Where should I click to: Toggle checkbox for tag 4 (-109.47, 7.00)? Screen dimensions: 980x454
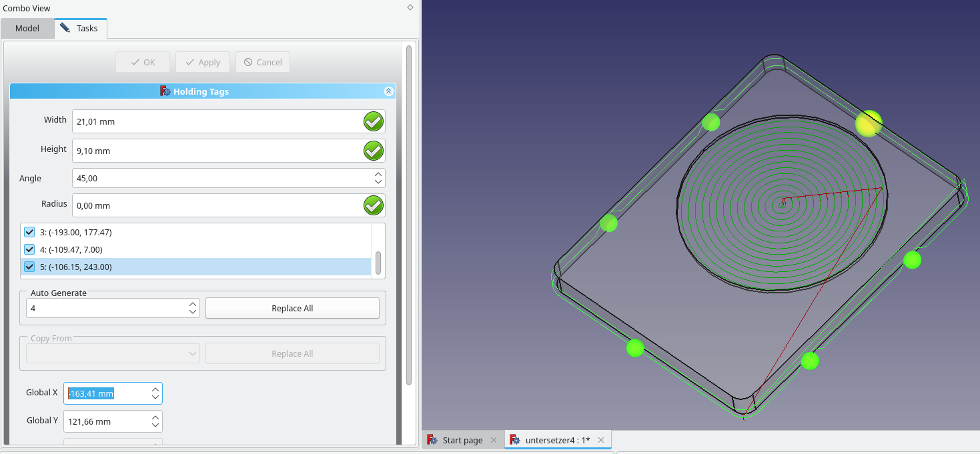point(29,249)
